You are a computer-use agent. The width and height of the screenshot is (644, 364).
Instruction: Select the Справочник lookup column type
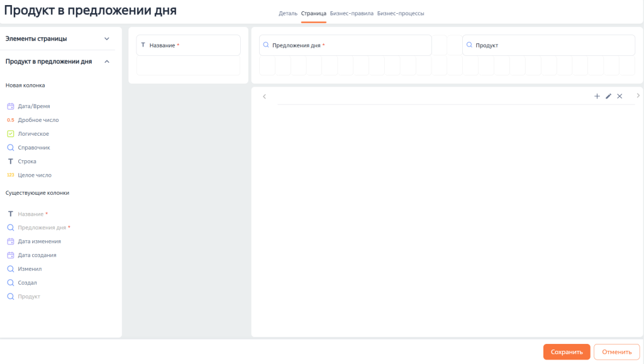point(33,148)
